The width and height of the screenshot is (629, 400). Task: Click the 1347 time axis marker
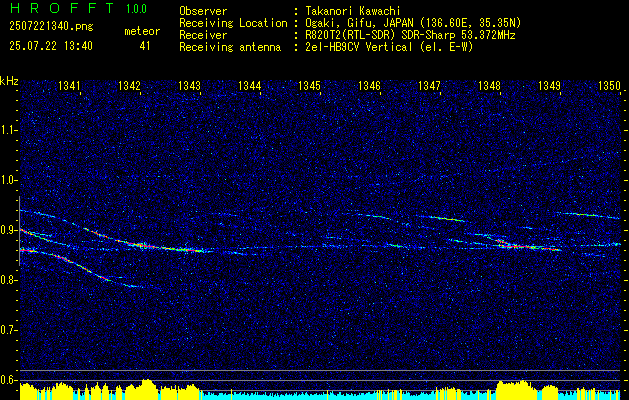[429, 85]
